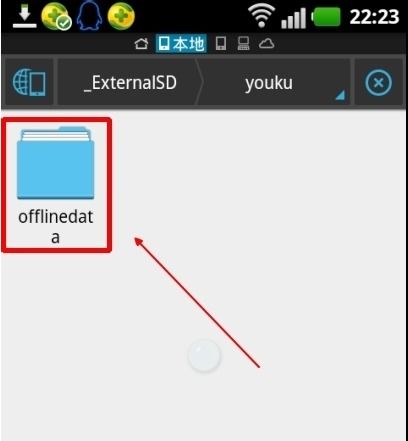Navigate to _ExternalSD in the path bar
408x441 pixels.
click(x=130, y=83)
